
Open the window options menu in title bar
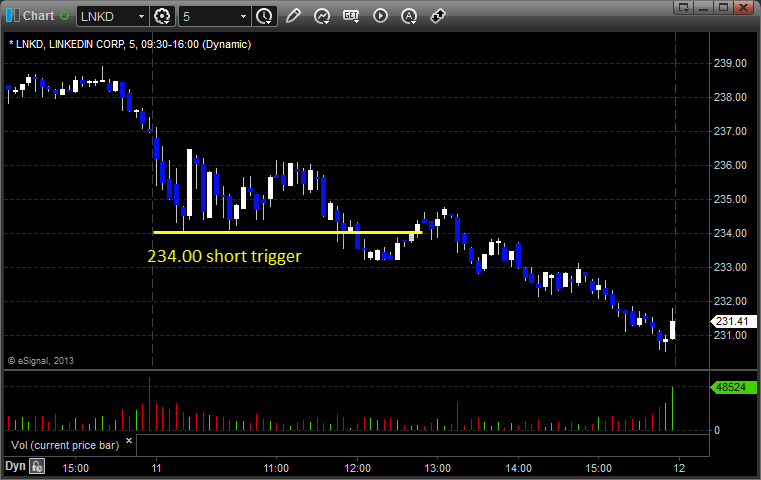pos(684,7)
